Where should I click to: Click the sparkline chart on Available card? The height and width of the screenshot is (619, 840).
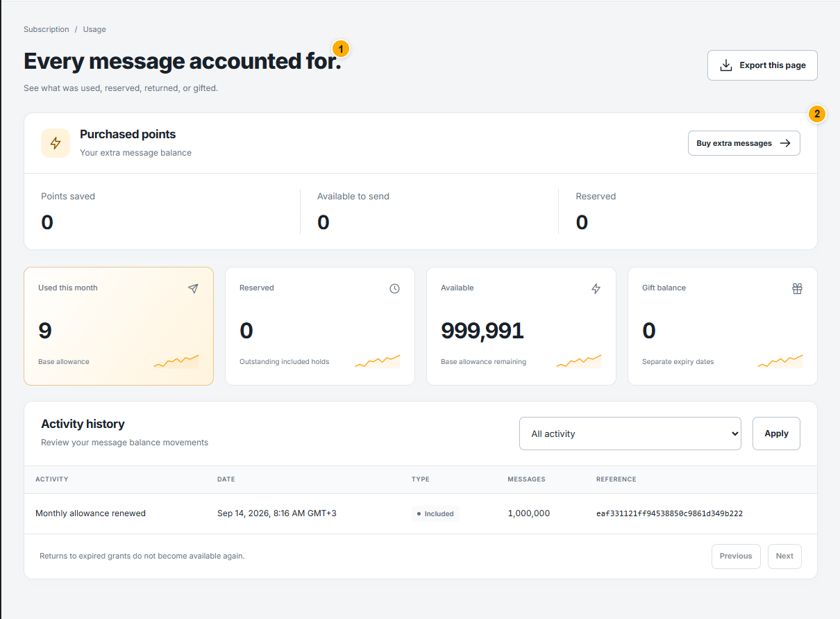(x=579, y=361)
